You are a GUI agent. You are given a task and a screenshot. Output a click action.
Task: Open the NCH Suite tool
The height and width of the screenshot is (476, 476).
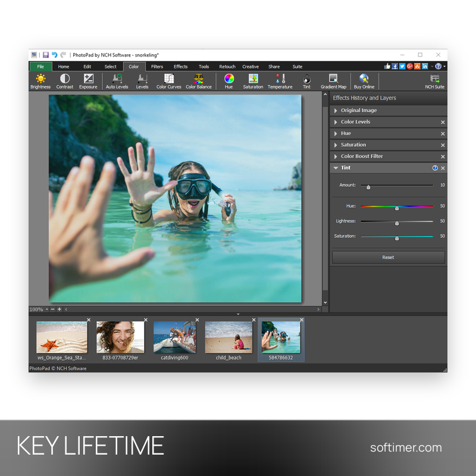[x=434, y=81]
